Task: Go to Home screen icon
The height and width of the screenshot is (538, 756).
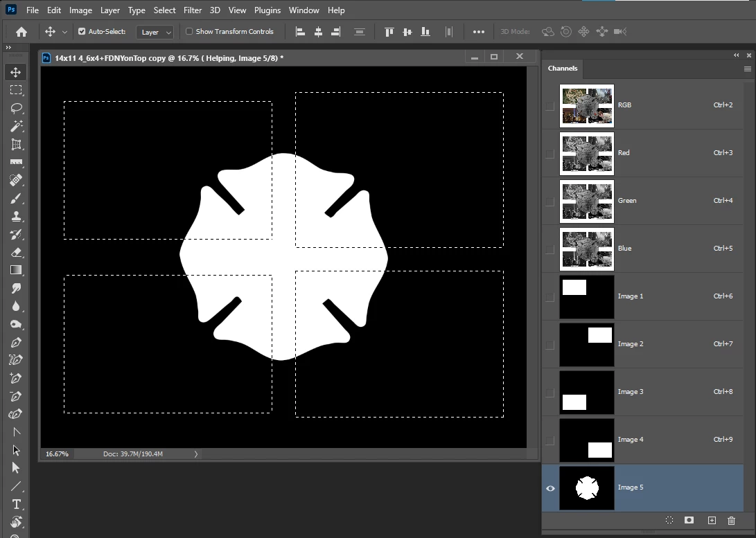Action: click(21, 32)
